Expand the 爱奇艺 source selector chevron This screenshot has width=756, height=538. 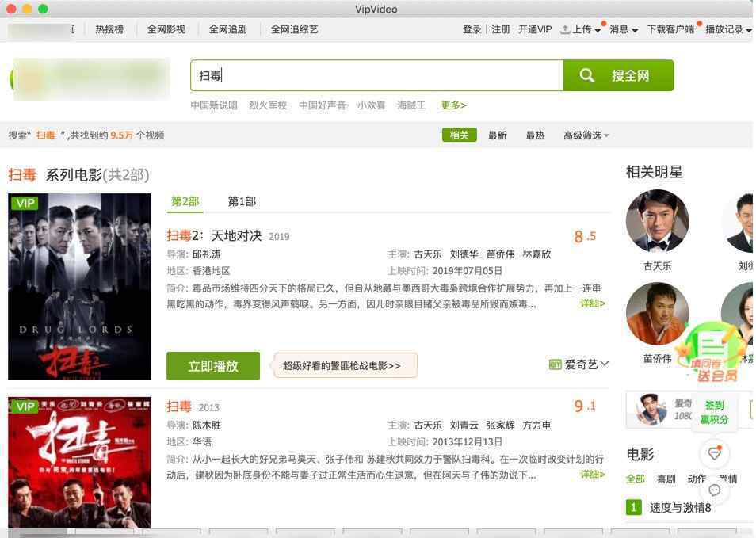coord(605,364)
